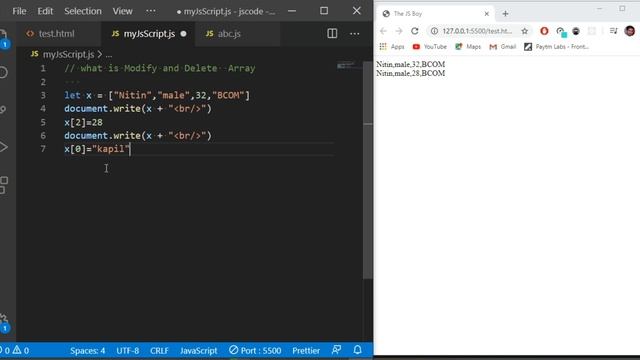Image resolution: width=640 pixels, height=360 pixels.
Task: Open the Chrome profile avatar
Action: (630, 31)
